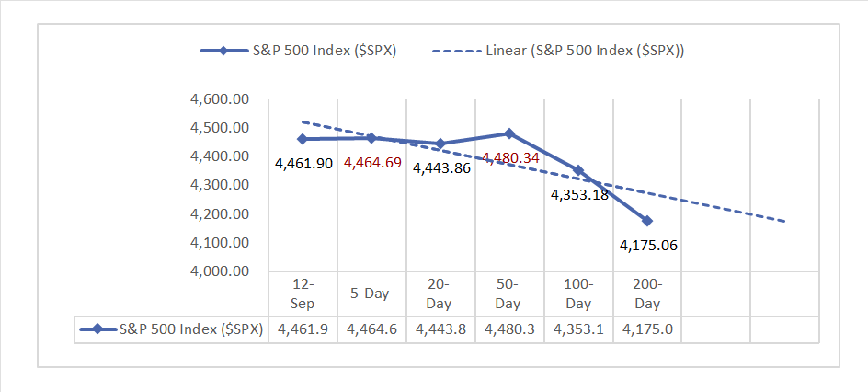Click the 4,353.1 data table cell

578,329
